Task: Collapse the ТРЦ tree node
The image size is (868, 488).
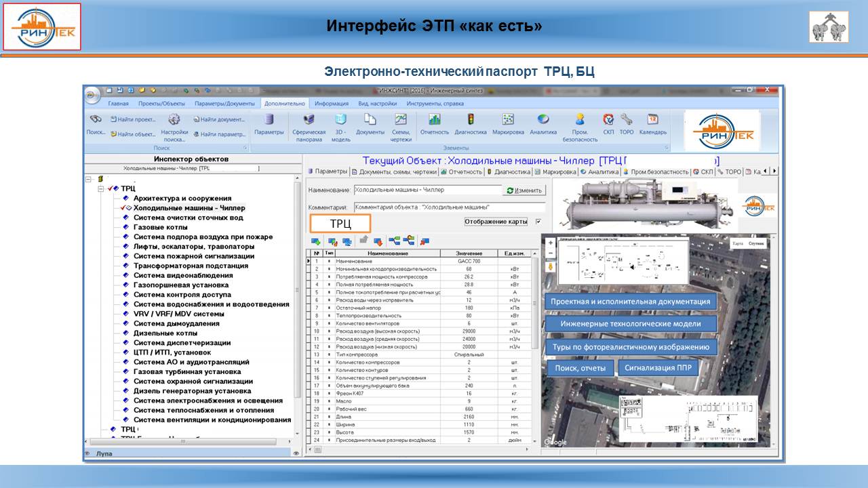Action: point(101,188)
